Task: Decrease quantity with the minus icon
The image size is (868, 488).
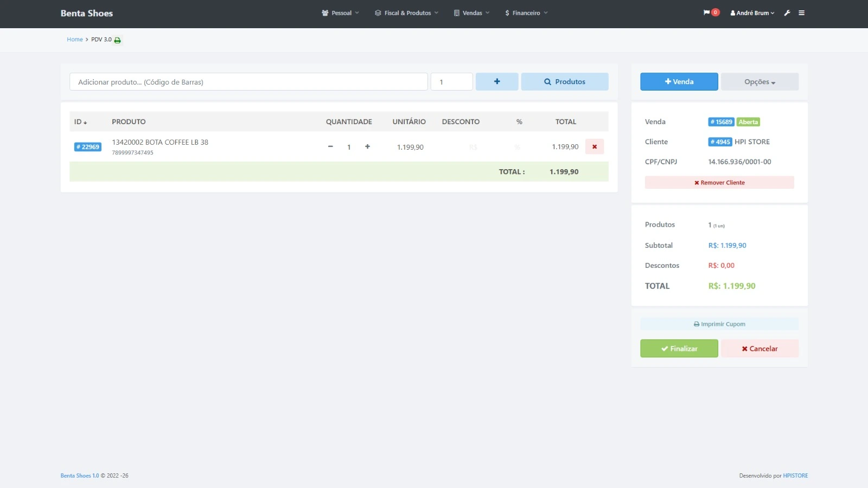Action: coord(330,147)
